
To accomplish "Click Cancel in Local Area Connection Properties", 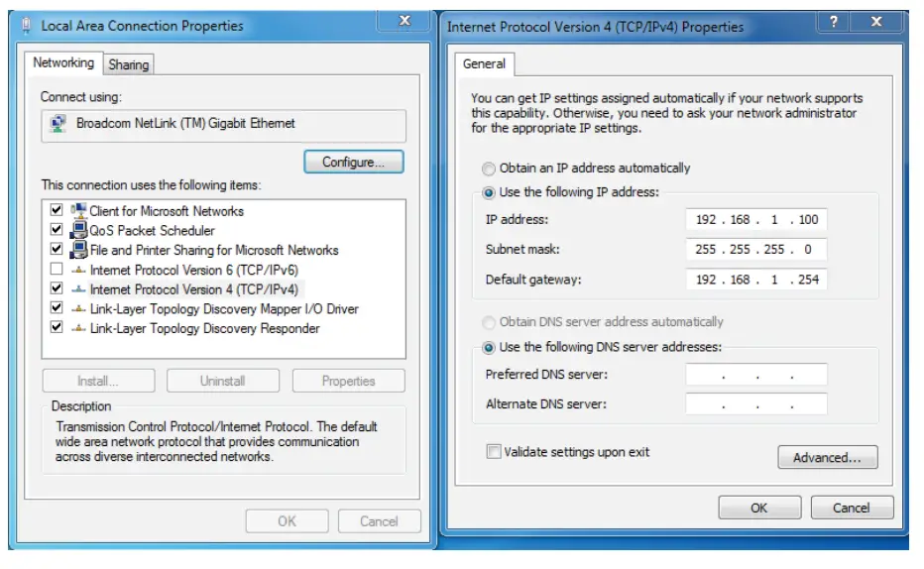I will (380, 521).
